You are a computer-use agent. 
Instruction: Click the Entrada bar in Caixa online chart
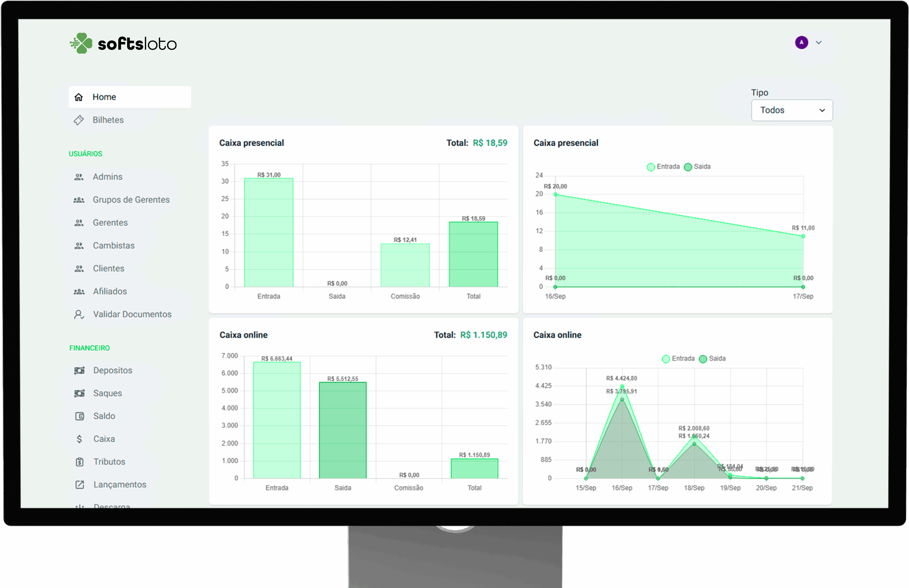point(277,420)
